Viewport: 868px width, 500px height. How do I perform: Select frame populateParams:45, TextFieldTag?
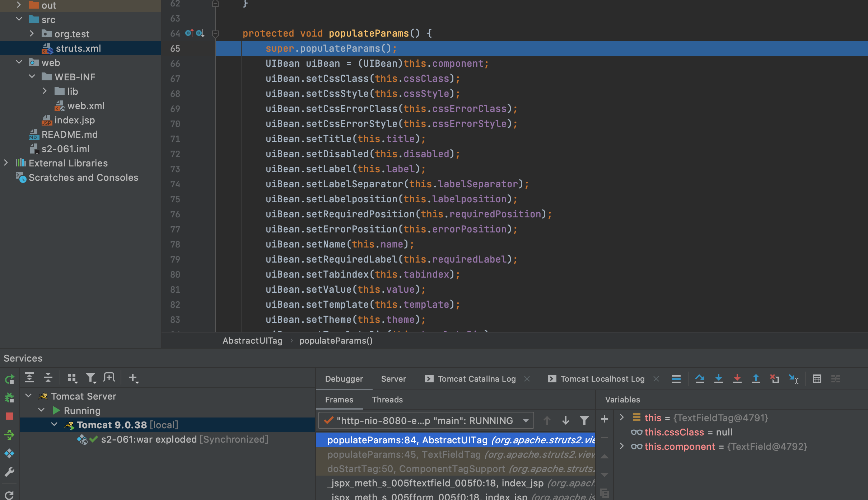coord(456,454)
